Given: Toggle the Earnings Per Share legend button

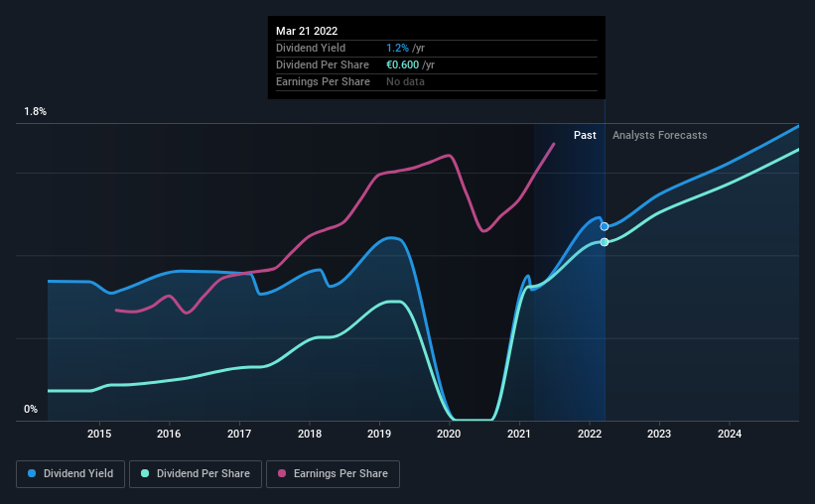Looking at the screenshot, I should click(x=333, y=474).
